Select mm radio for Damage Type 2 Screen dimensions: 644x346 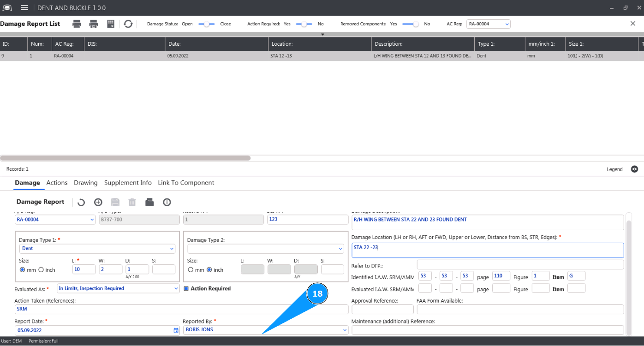click(x=191, y=270)
